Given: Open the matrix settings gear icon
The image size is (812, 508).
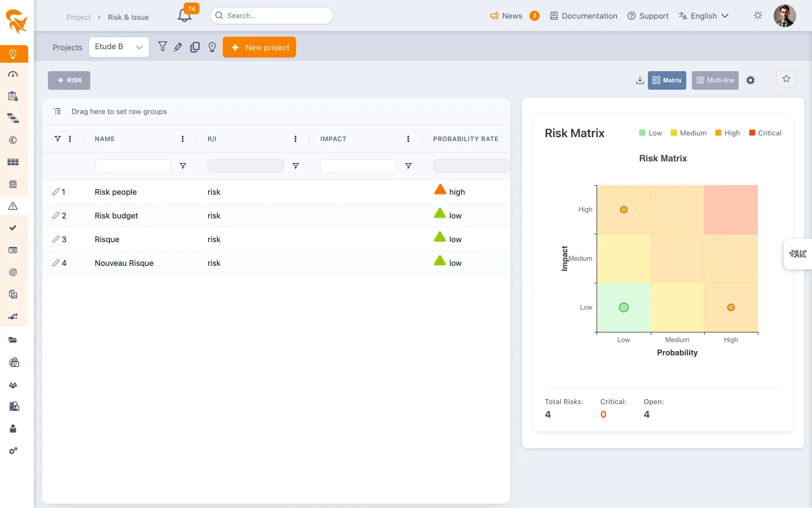Looking at the screenshot, I should 751,80.
